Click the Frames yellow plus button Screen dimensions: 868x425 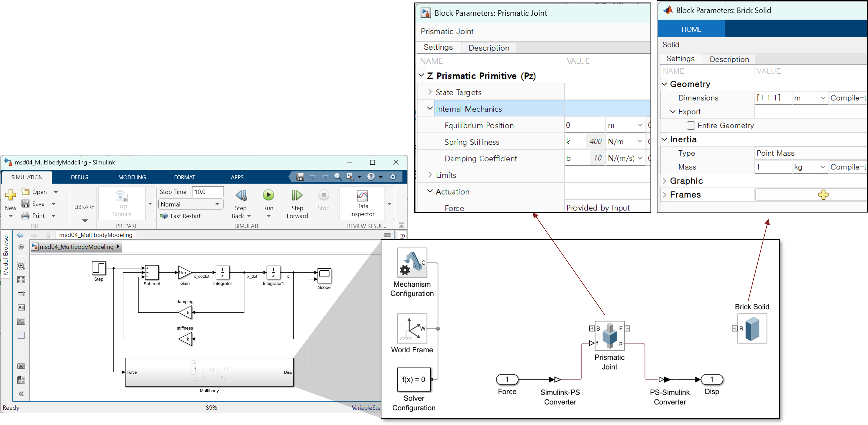pyautogui.click(x=823, y=195)
